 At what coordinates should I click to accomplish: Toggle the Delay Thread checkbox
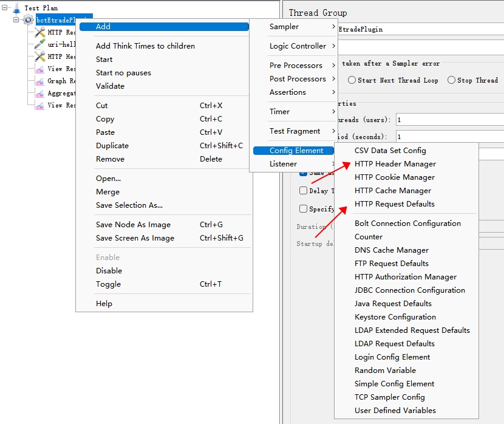point(303,191)
